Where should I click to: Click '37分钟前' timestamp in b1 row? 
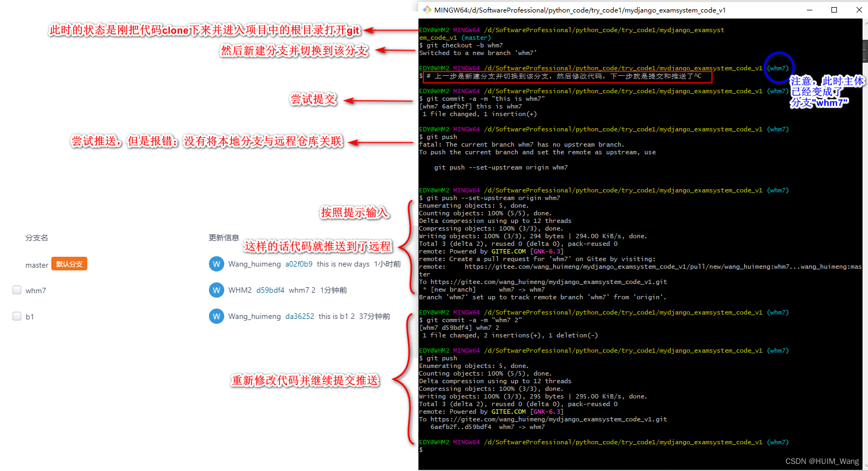click(x=375, y=316)
